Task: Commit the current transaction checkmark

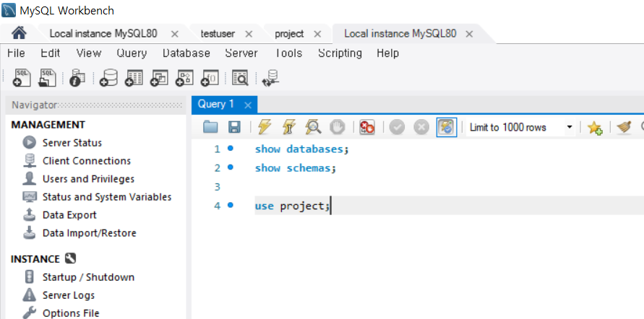Action: pos(397,127)
